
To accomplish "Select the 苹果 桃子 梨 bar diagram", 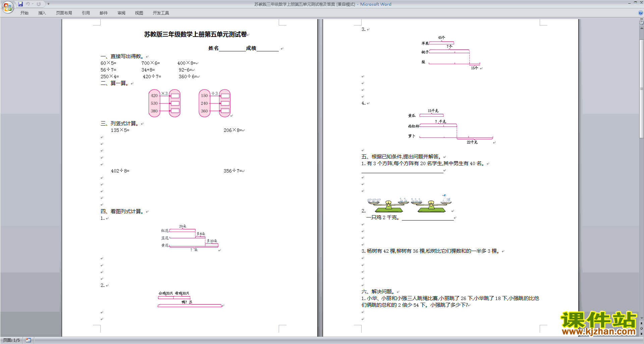I will click(451, 53).
